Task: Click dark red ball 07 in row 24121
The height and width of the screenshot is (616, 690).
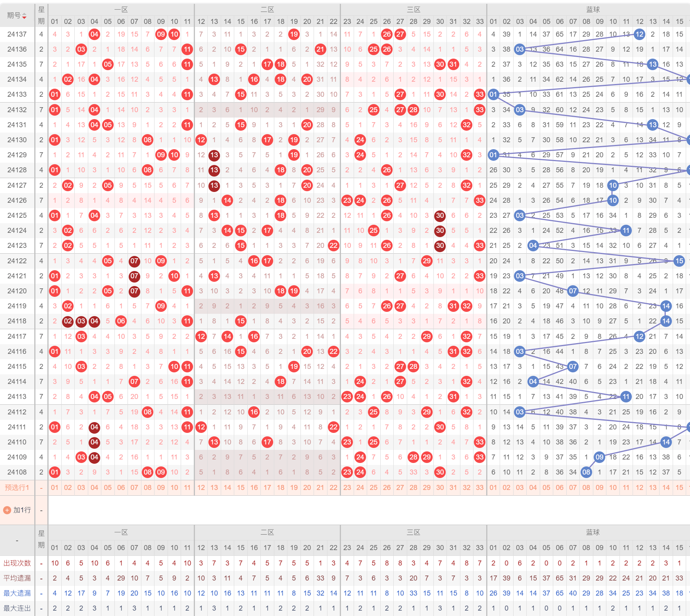Action: [x=134, y=276]
